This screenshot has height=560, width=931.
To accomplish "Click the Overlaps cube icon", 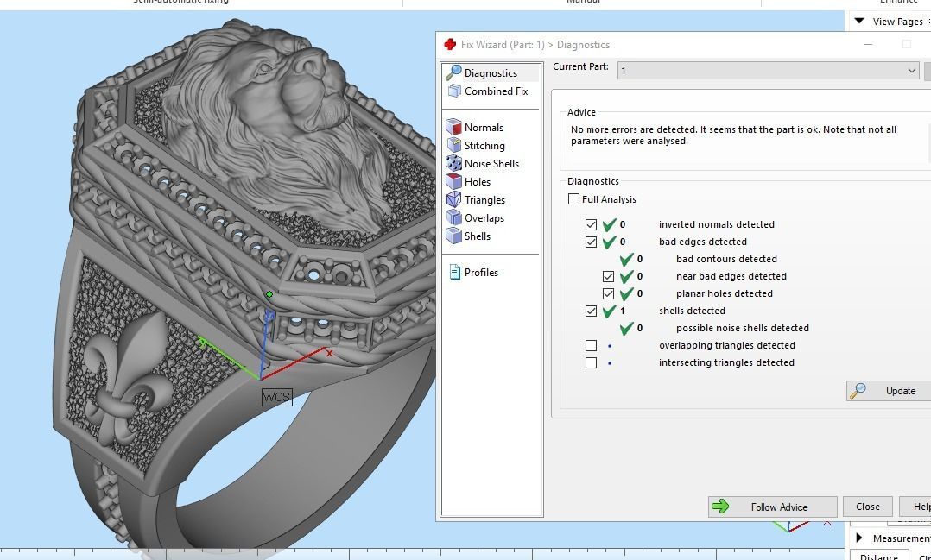I will pos(453,217).
